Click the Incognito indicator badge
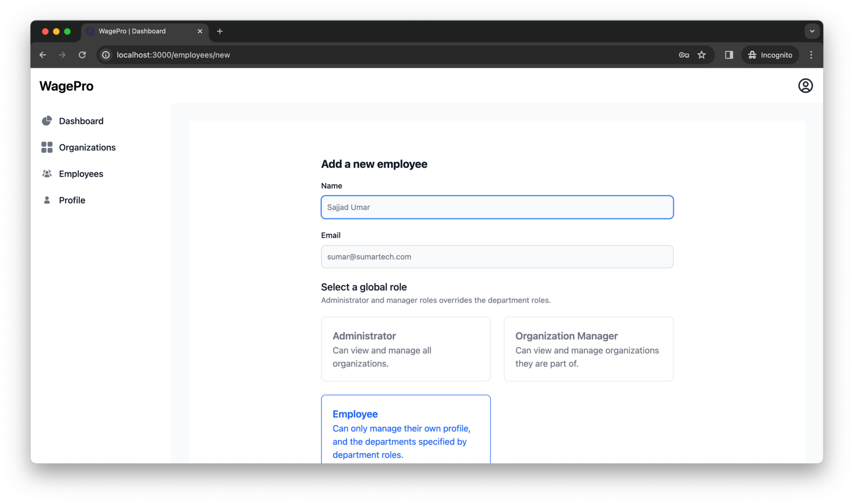The width and height of the screenshot is (854, 504). point(770,54)
